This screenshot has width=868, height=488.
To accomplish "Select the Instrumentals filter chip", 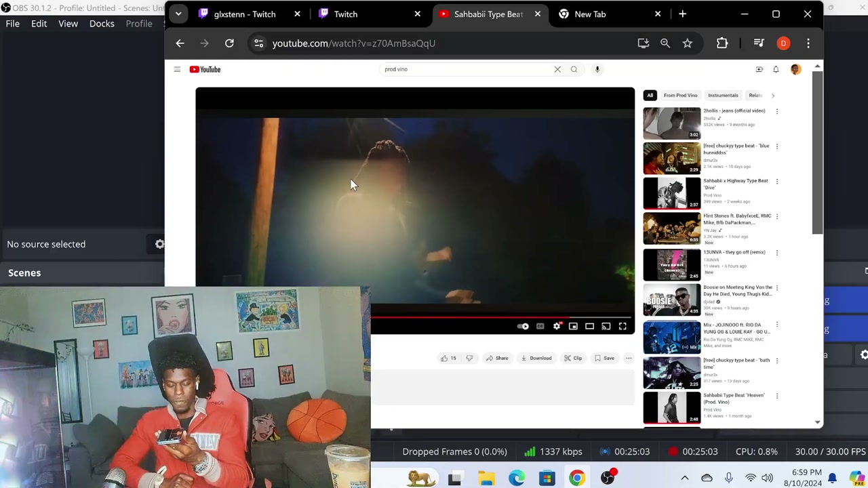I will [x=723, y=96].
